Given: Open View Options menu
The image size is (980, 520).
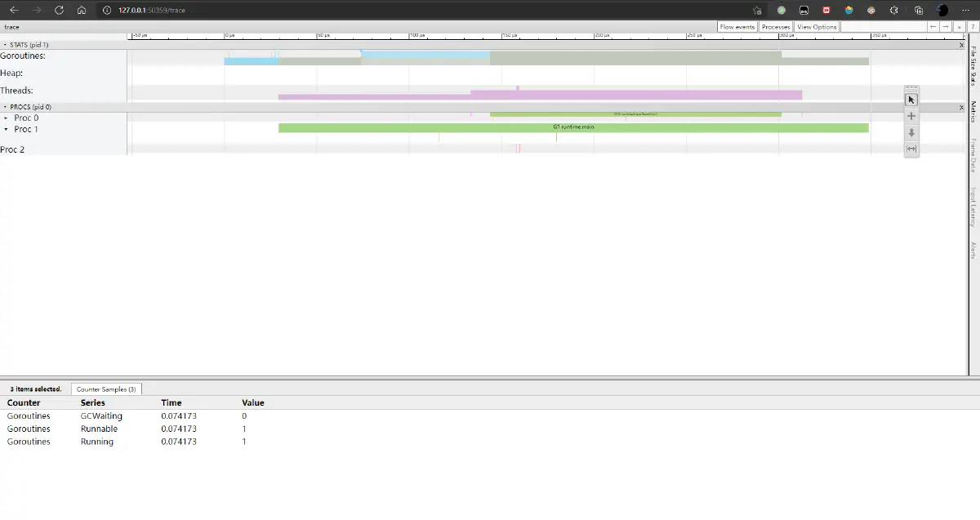Looking at the screenshot, I should coord(817,27).
